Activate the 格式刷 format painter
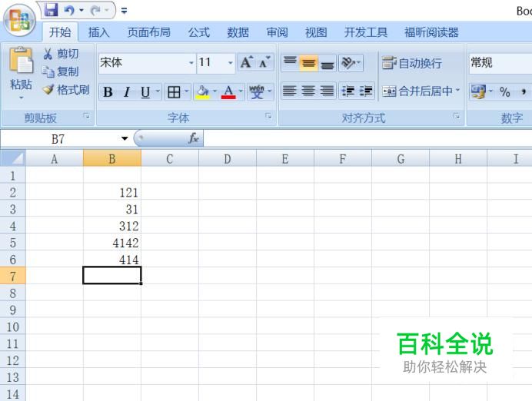This screenshot has width=532, height=401. pyautogui.click(x=66, y=89)
